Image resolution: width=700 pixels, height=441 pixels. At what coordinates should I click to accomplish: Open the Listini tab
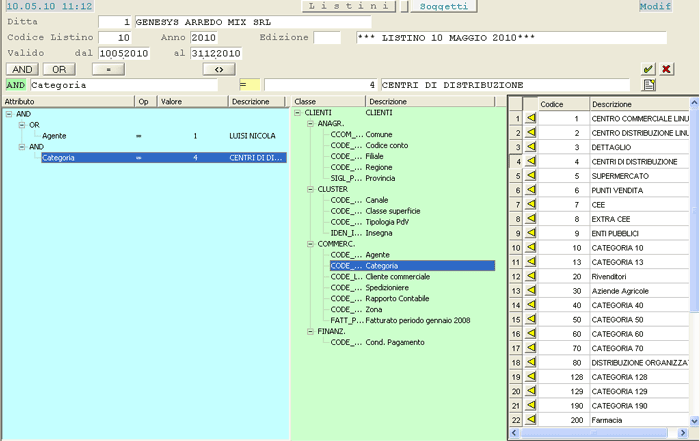349,6
